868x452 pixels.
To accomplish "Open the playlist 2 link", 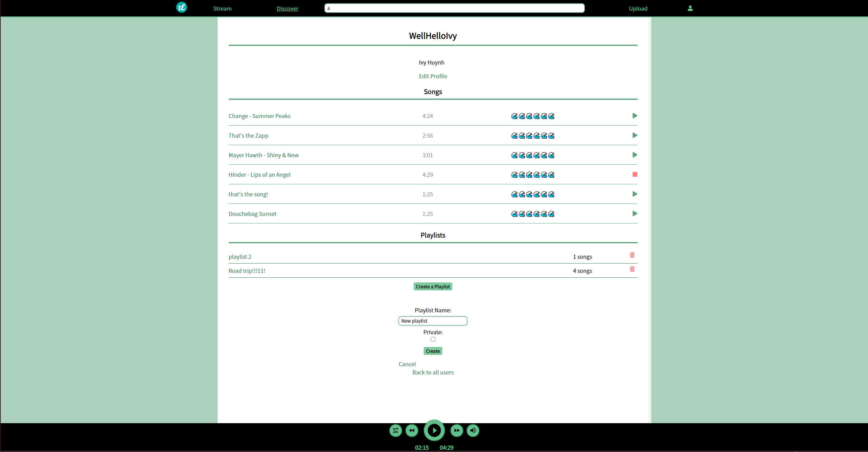I will point(240,257).
